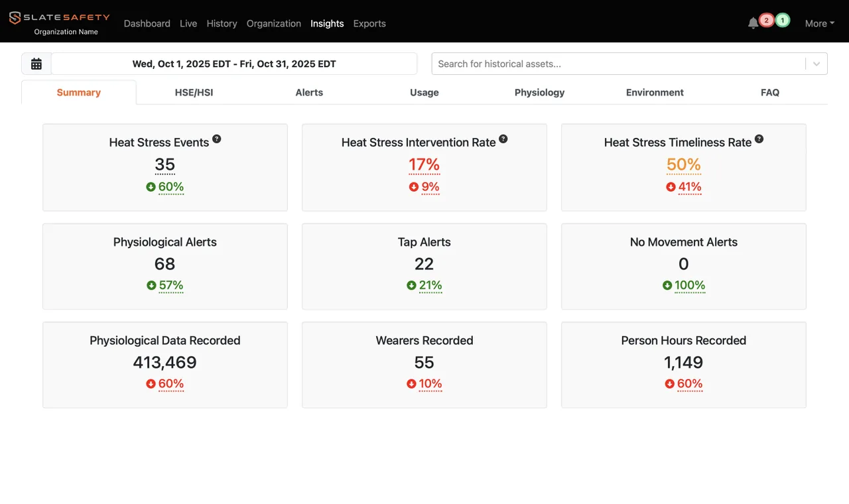Click the red notification badge showing 2
This screenshot has width=849, height=504.
(766, 21)
